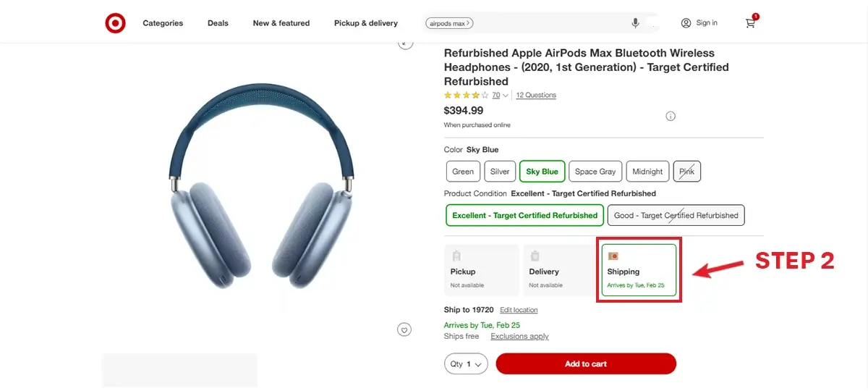868x391 pixels.
Task: Select the Midnight color option
Action: tap(647, 172)
